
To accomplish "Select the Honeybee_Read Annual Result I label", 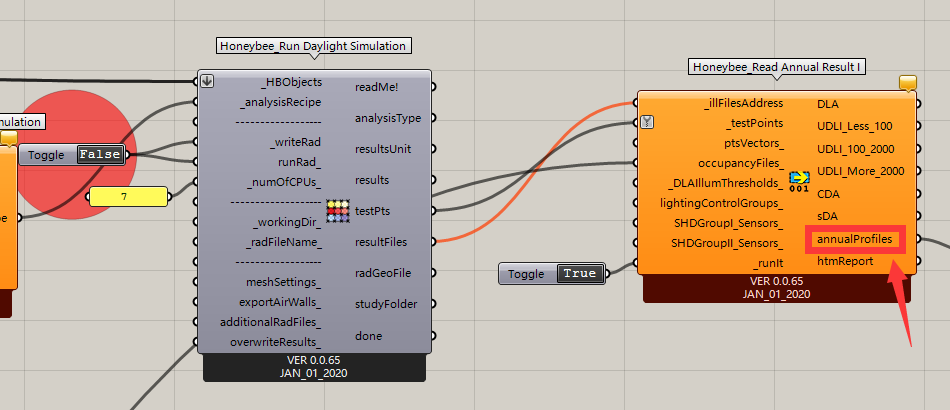I will pyautogui.click(x=777, y=67).
